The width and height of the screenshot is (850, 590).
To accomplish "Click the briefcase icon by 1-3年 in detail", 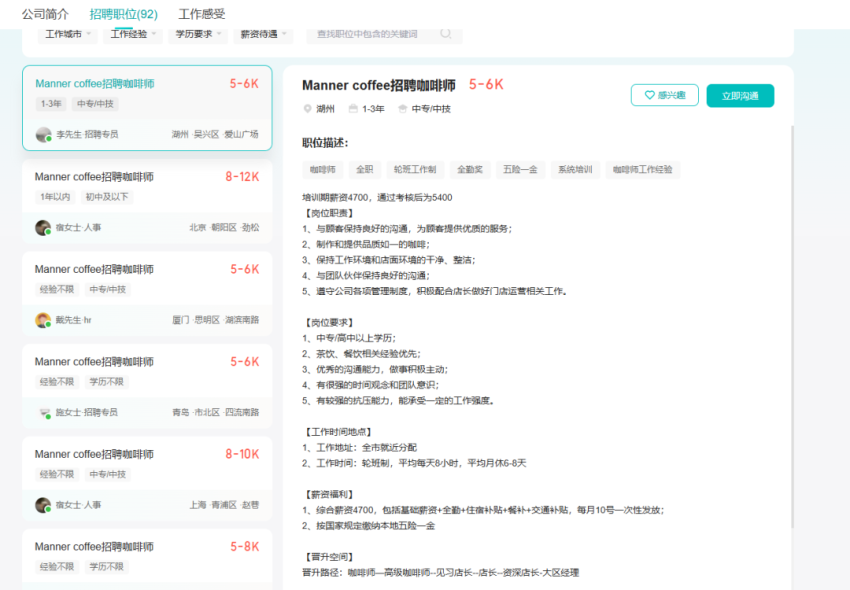I will click(353, 109).
